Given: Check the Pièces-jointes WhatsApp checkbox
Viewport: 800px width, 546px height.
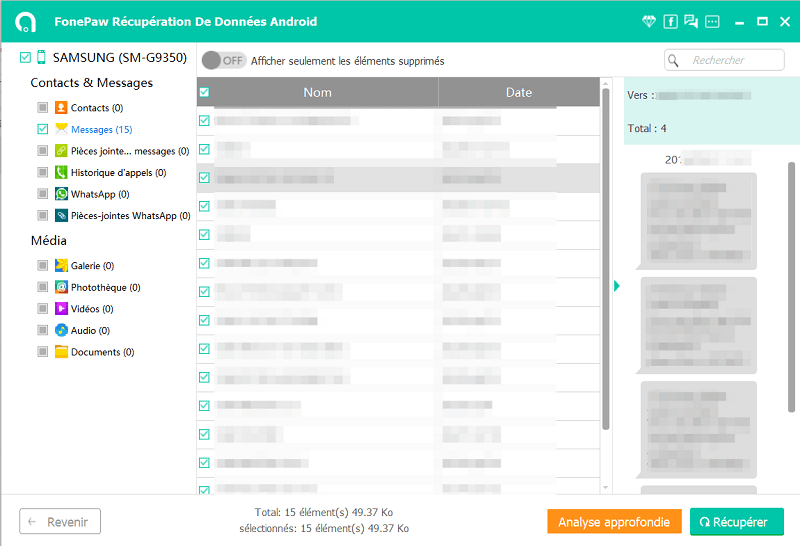Looking at the screenshot, I should pos(43,215).
